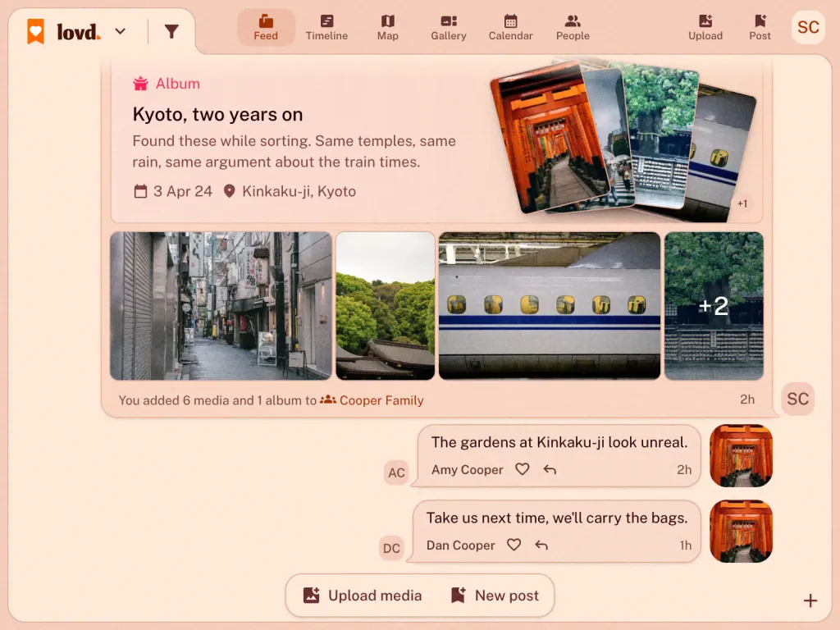The height and width of the screenshot is (630, 840).
Task: Expand the lovd workspace dropdown chevron
Action: pyautogui.click(x=121, y=31)
